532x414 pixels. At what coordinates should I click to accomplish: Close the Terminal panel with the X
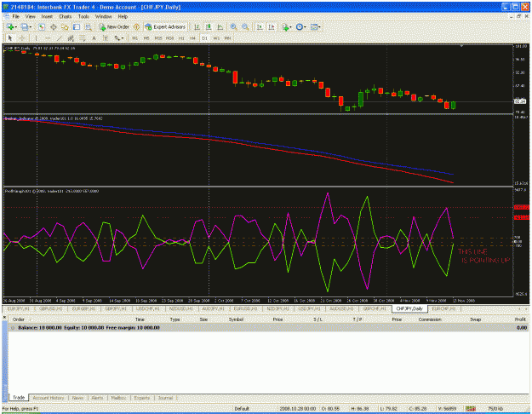coord(4,318)
